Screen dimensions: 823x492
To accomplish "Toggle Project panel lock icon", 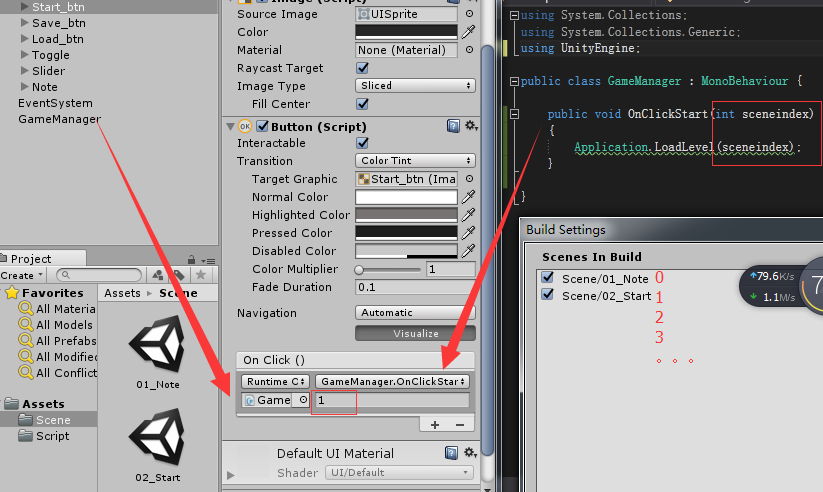I will pos(191,260).
